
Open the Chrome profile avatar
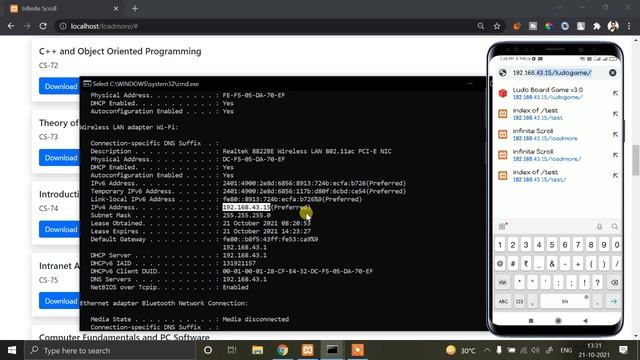point(613,26)
